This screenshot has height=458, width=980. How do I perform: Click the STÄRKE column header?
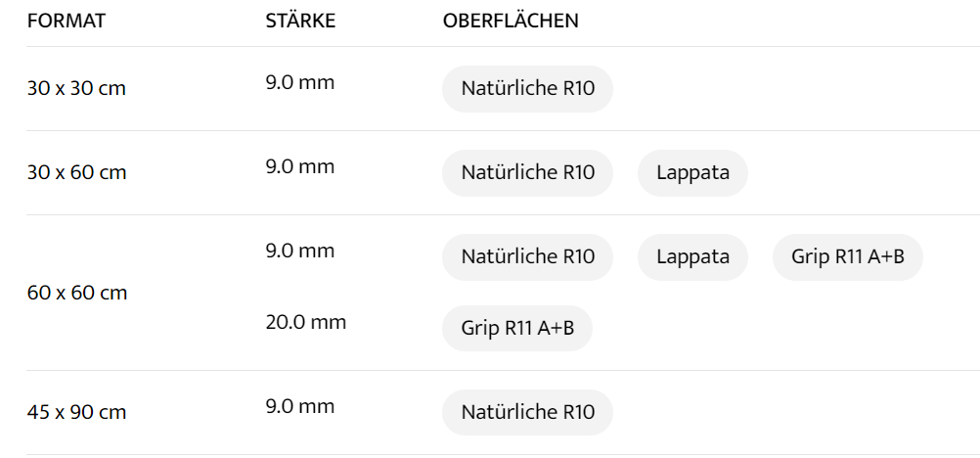point(300,22)
